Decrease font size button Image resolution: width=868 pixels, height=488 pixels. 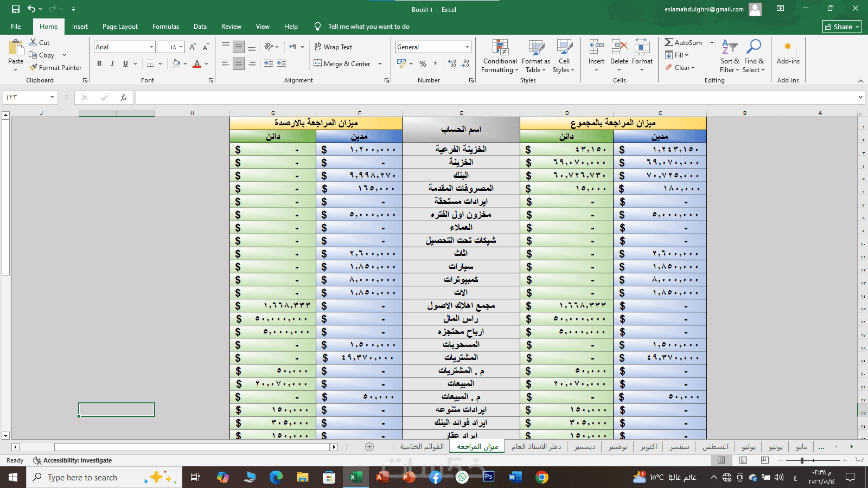[206, 47]
